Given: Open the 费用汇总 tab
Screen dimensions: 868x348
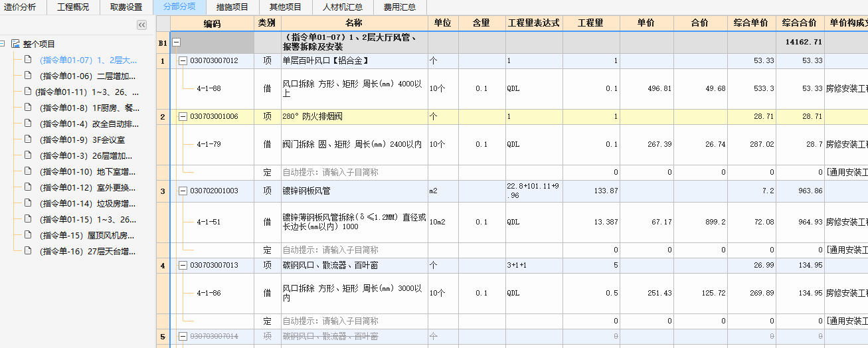Looking at the screenshot, I should pyautogui.click(x=400, y=7).
